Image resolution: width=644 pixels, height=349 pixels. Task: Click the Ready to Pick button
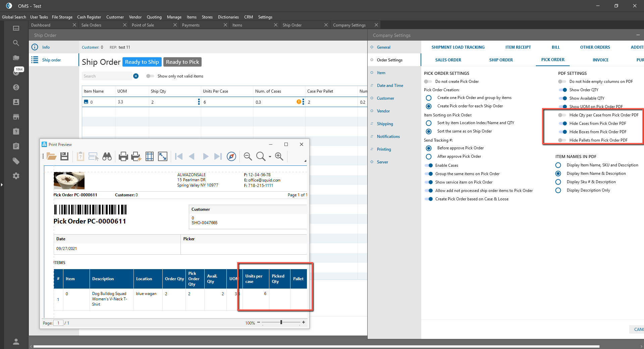point(182,62)
